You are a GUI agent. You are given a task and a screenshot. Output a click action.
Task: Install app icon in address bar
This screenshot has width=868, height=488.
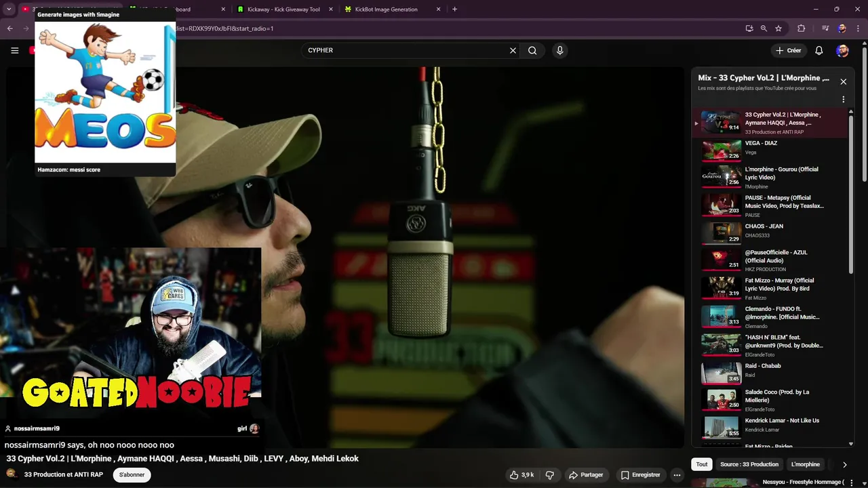[x=749, y=28]
